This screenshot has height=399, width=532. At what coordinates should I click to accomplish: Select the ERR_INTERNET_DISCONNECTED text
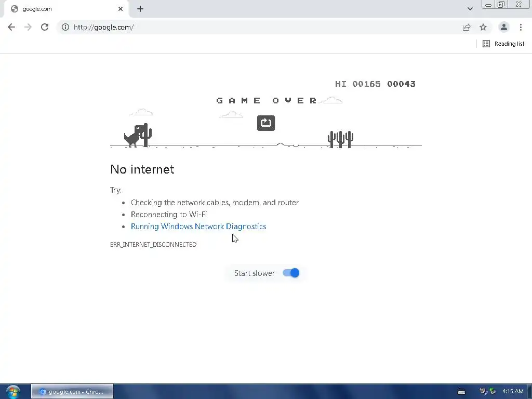(153, 244)
